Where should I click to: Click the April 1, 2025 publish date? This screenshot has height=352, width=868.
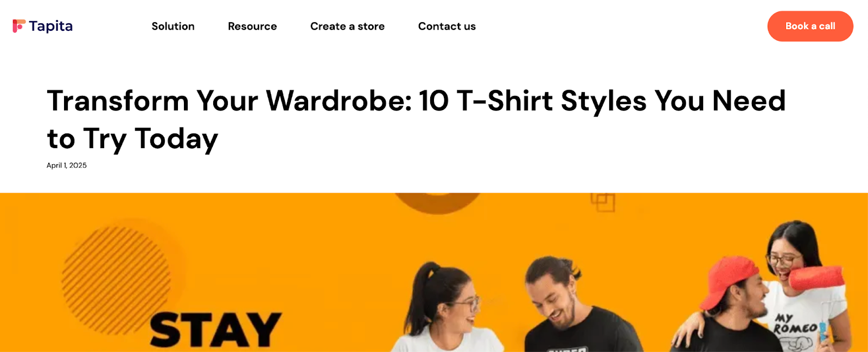[67, 165]
